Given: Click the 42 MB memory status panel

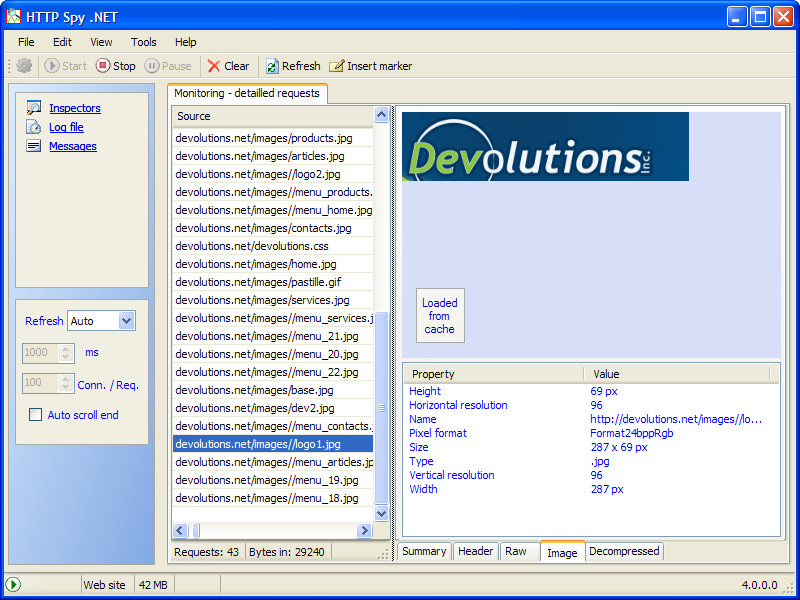Looking at the screenshot, I should coord(153,585).
